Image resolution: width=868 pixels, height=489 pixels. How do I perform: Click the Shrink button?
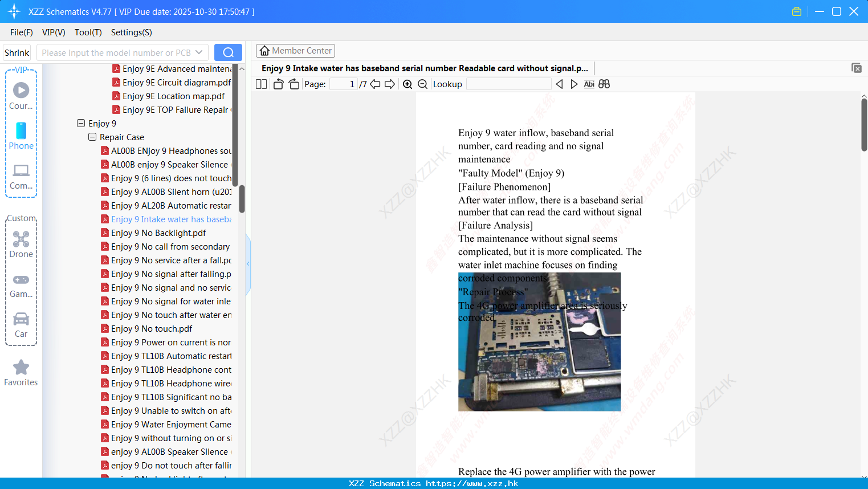coord(17,52)
